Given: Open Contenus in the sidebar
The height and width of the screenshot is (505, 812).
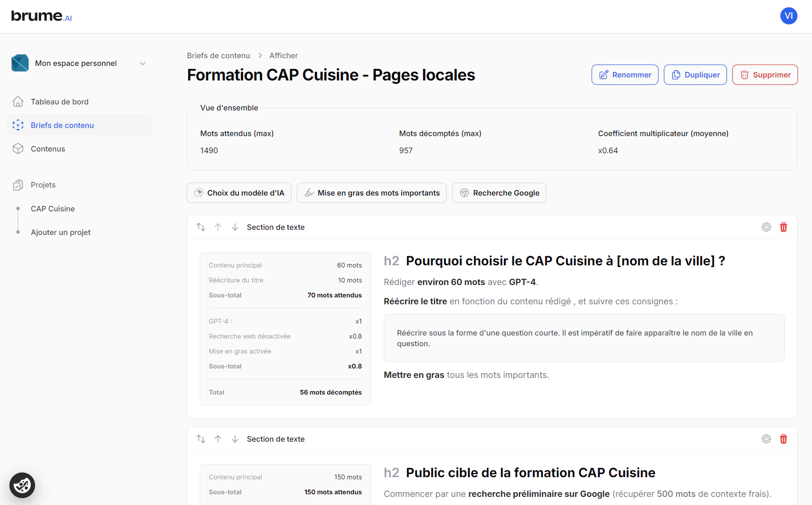Looking at the screenshot, I should click(x=48, y=149).
